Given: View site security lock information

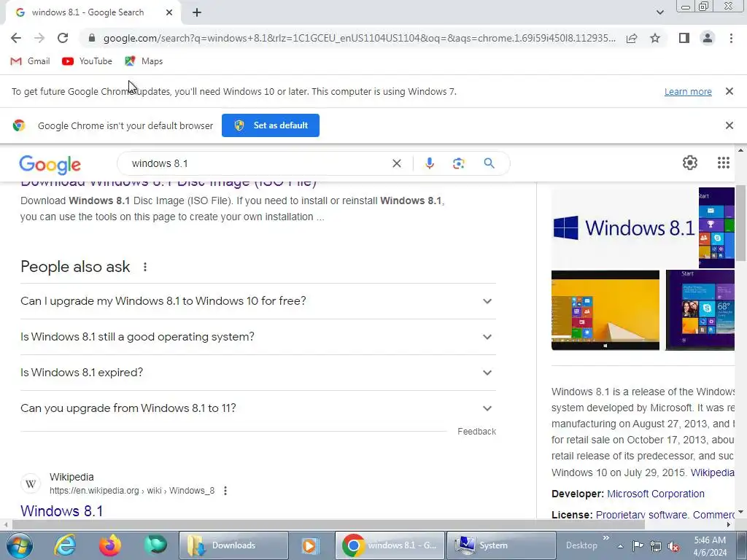Looking at the screenshot, I should coord(92,38).
